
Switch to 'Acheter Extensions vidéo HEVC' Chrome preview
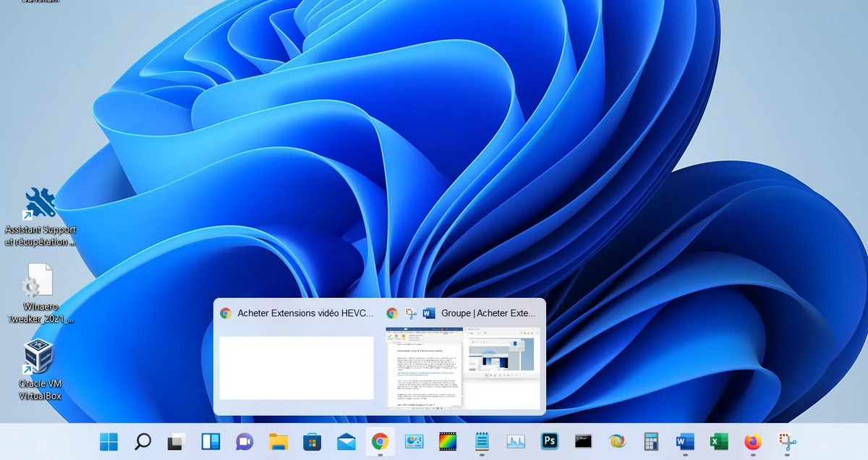(x=297, y=357)
